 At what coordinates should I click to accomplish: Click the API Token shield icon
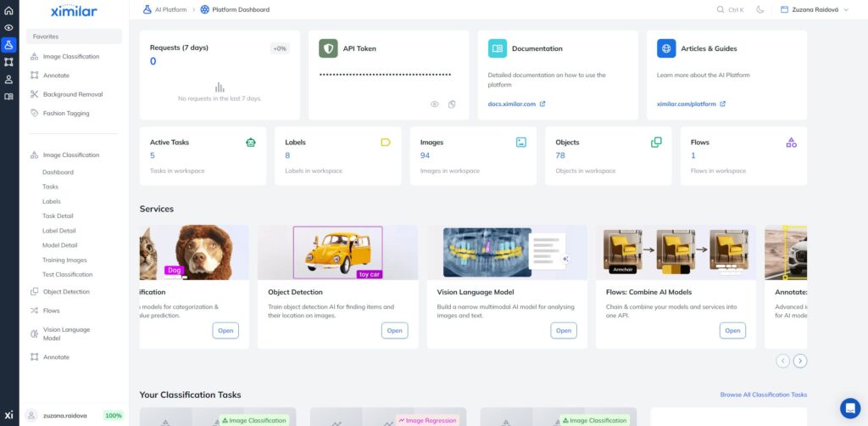pyautogui.click(x=328, y=48)
